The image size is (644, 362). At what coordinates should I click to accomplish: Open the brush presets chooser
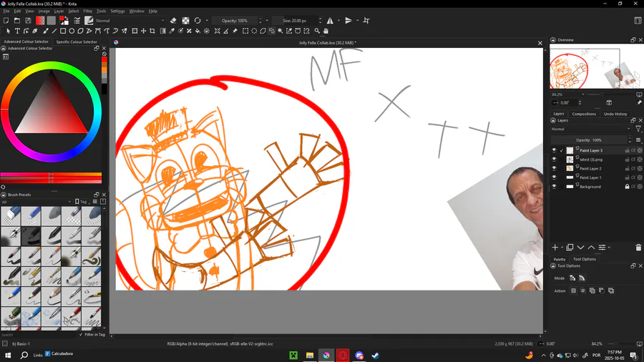(89, 21)
